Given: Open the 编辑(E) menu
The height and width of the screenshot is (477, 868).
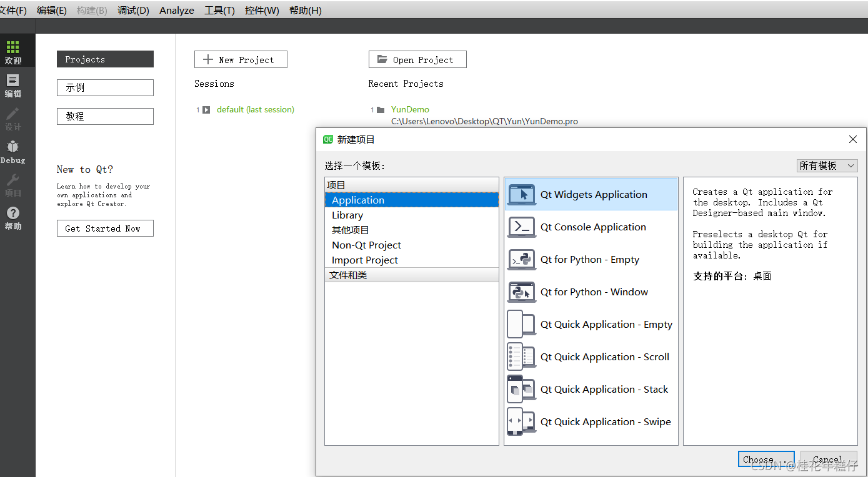Looking at the screenshot, I should click(x=52, y=11).
